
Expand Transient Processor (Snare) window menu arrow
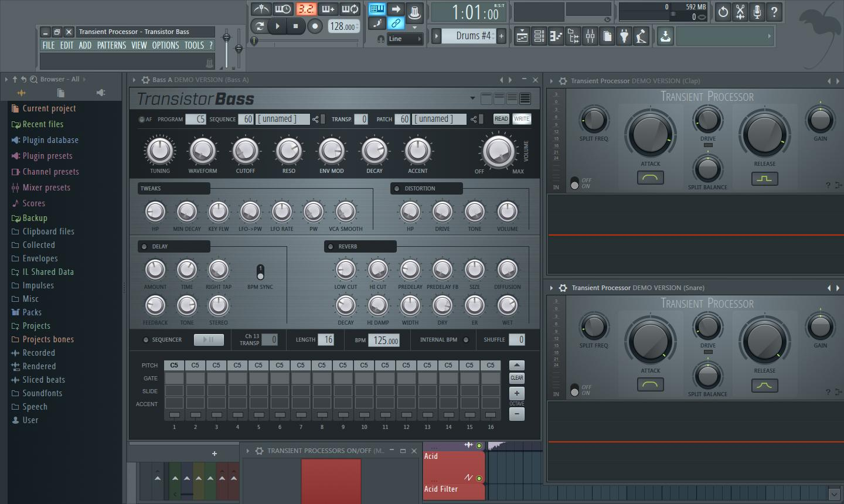[x=551, y=288]
